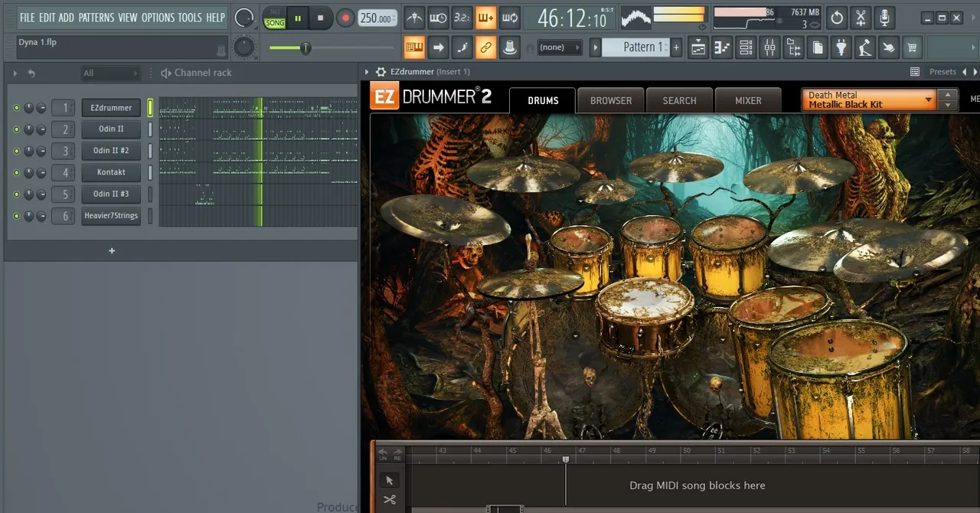Open the Kontakt channel button

pos(111,172)
